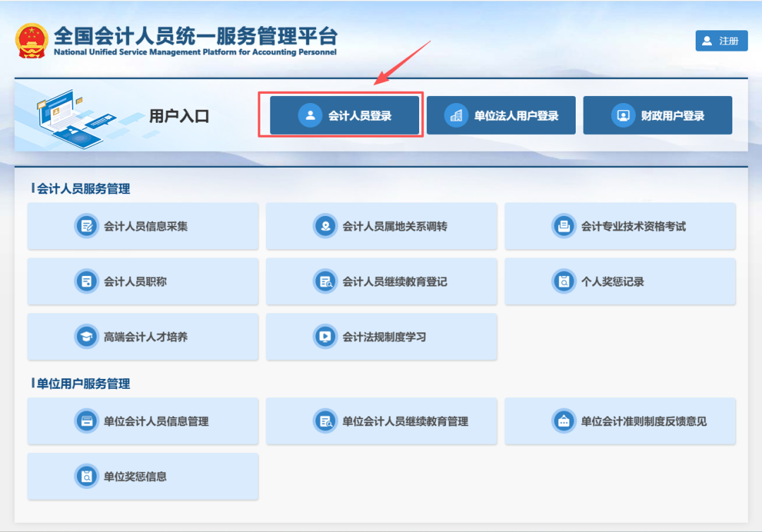Screen dimensions: 762x532
Task: Click the 高端会计人才培养 graduation cap icon
Action: (87, 337)
